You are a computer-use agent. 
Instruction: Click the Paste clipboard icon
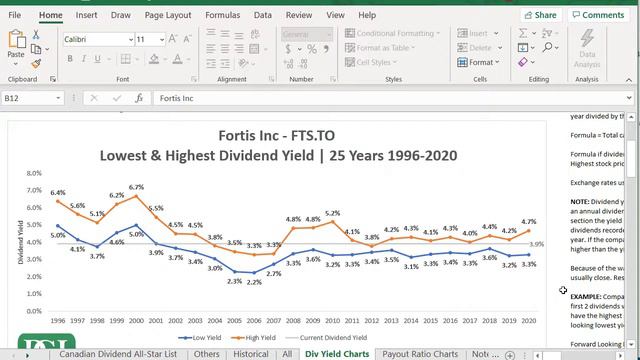click(x=16, y=39)
